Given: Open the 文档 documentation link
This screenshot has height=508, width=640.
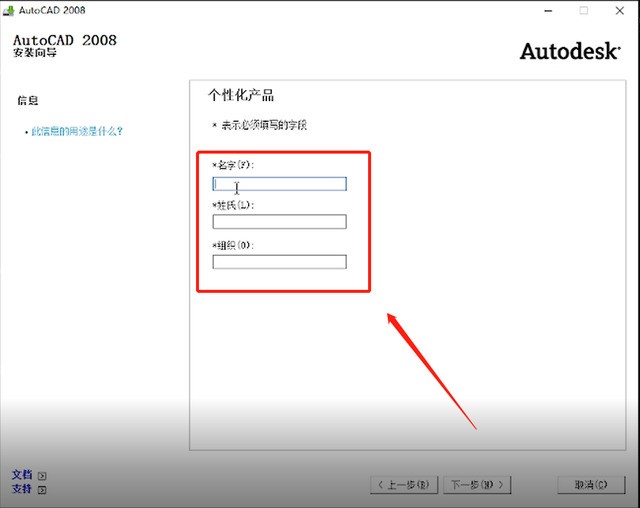Looking at the screenshot, I should coord(22,475).
